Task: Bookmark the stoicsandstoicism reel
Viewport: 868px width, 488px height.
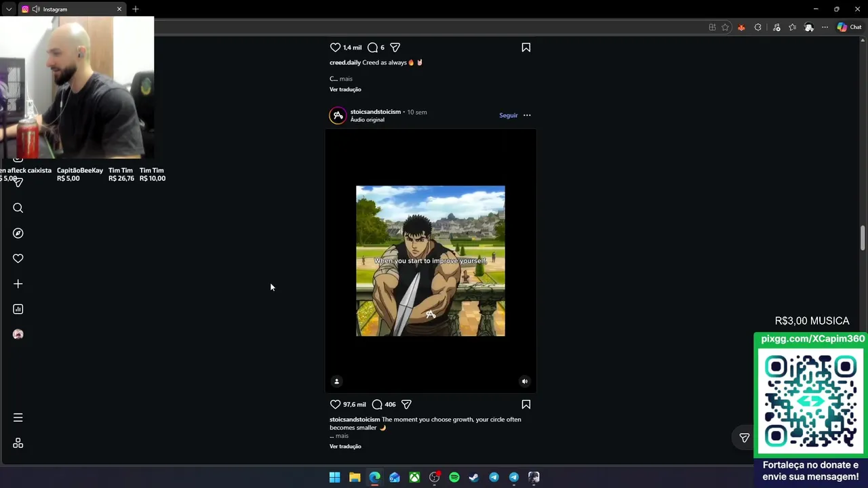Action: (526, 405)
